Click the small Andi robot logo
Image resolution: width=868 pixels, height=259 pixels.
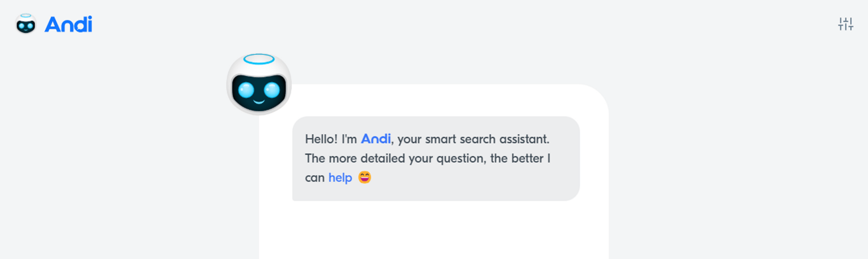point(26,24)
